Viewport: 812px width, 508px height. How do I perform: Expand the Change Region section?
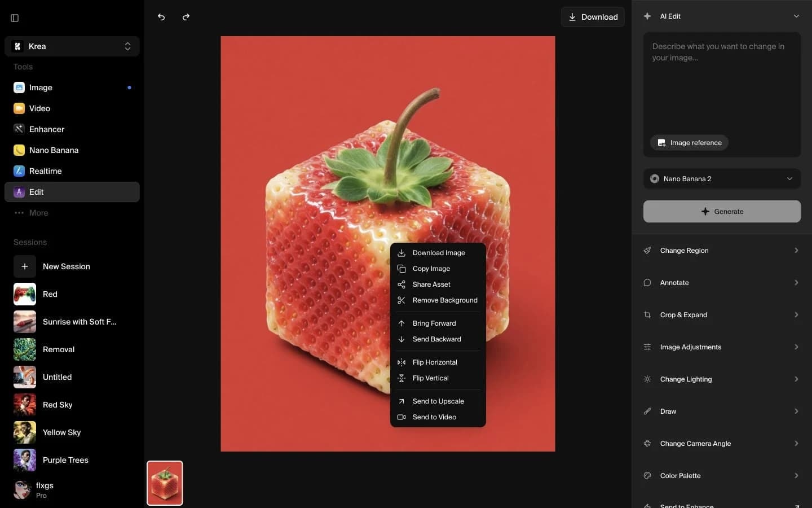[x=722, y=251]
